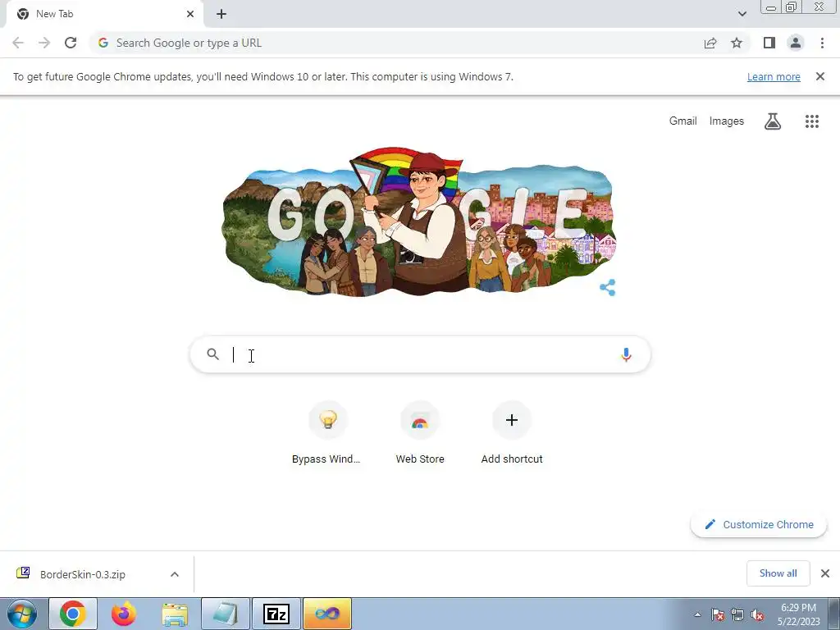The height and width of the screenshot is (630, 840).
Task: Open Google apps grid
Action: pos(812,121)
